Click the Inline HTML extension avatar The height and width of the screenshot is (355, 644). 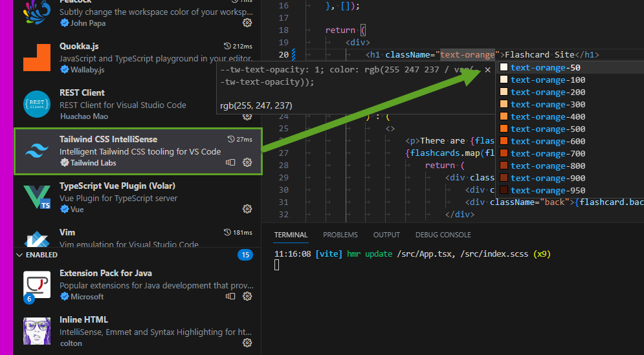pos(37,331)
